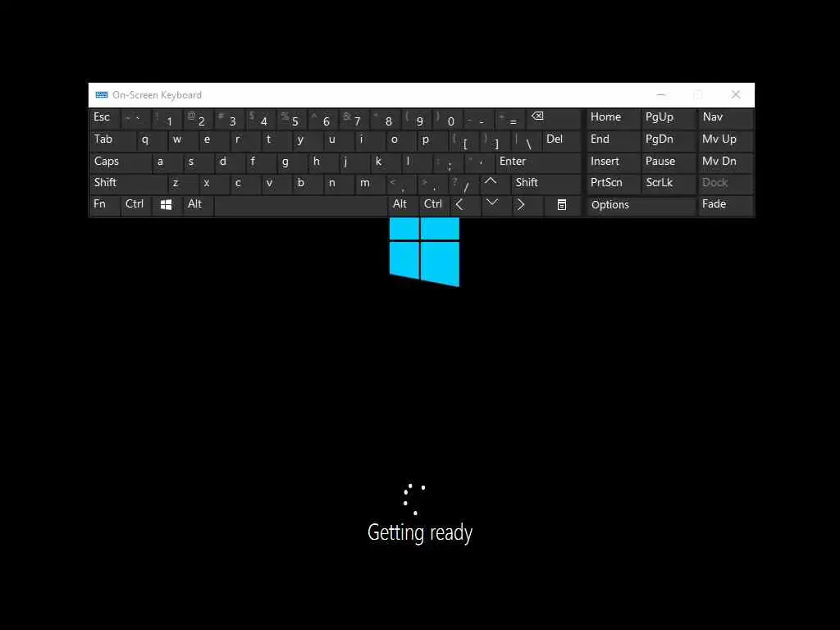Tap the left bracket key

(x=463, y=140)
